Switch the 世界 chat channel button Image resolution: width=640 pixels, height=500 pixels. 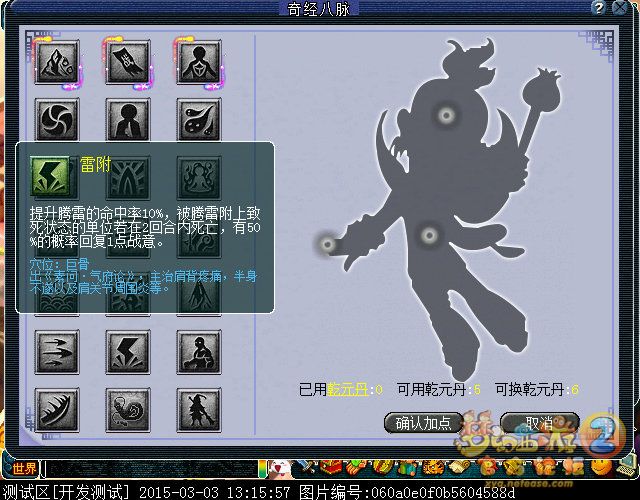[x=25, y=469]
